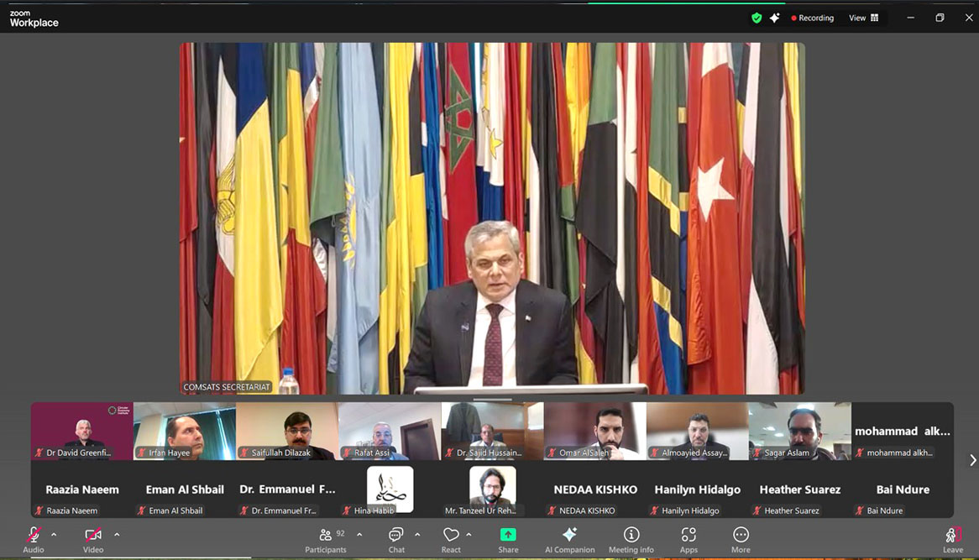
Task: Select Hanilyn Hidalgo participant tile
Action: tap(698, 489)
